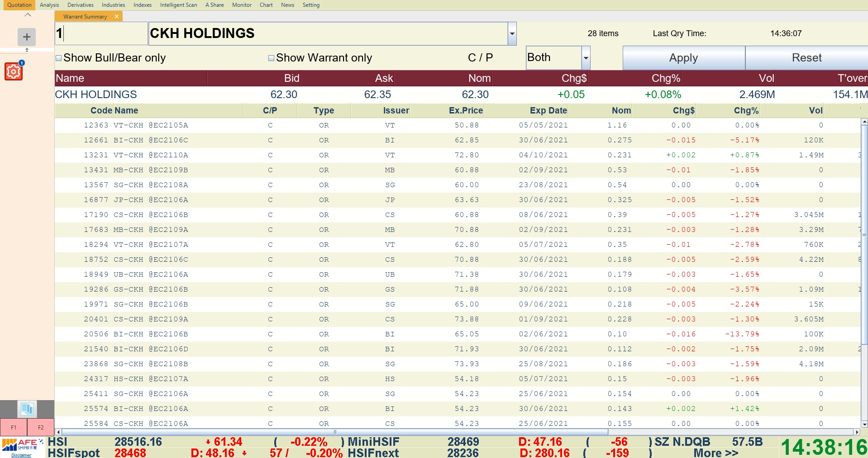The height and width of the screenshot is (458, 868).
Task: Click the Apply button
Action: (x=684, y=58)
